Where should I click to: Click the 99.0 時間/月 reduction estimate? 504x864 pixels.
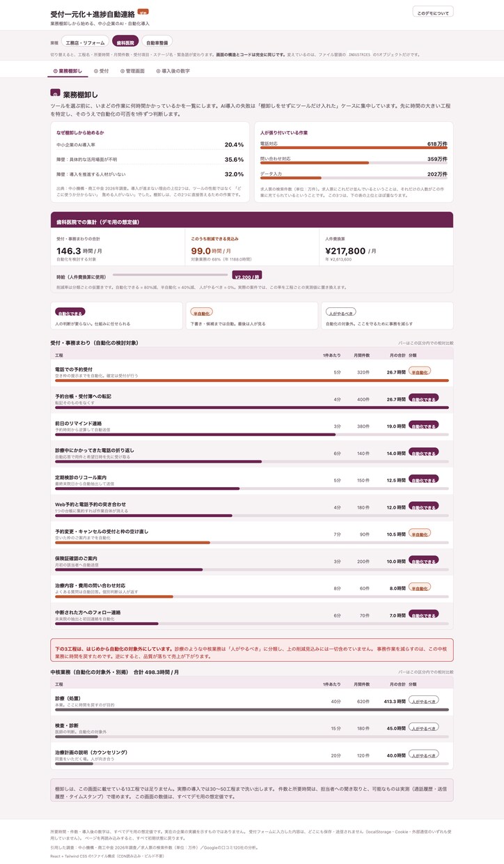click(212, 251)
